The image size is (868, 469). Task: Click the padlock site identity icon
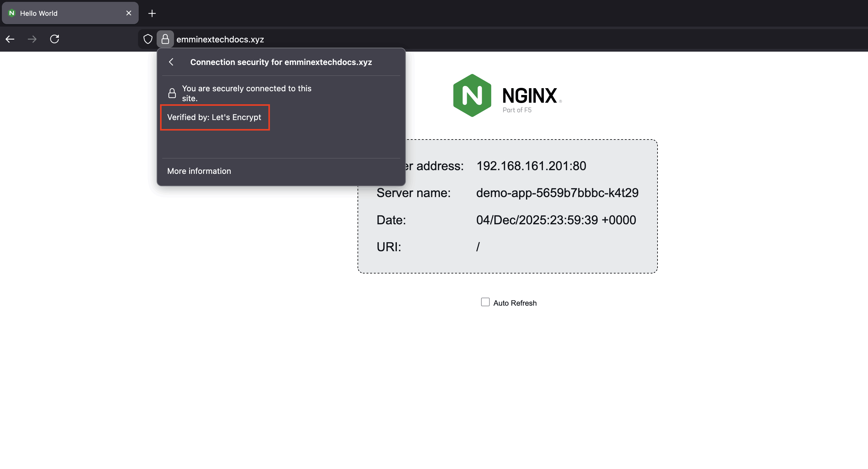[165, 39]
